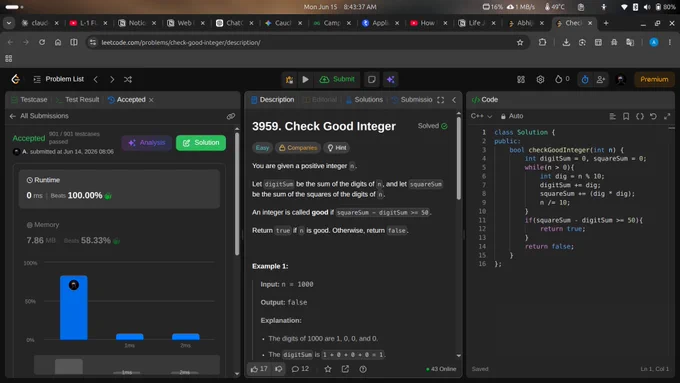680x383 pixels.
Task: Open the debugger icon beside Run
Action: pyautogui.click(x=289, y=79)
